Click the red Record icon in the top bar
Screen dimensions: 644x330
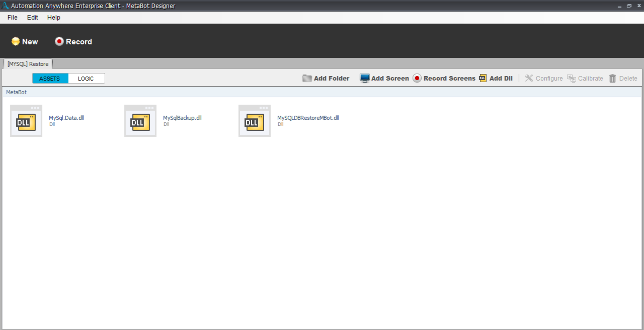click(59, 41)
